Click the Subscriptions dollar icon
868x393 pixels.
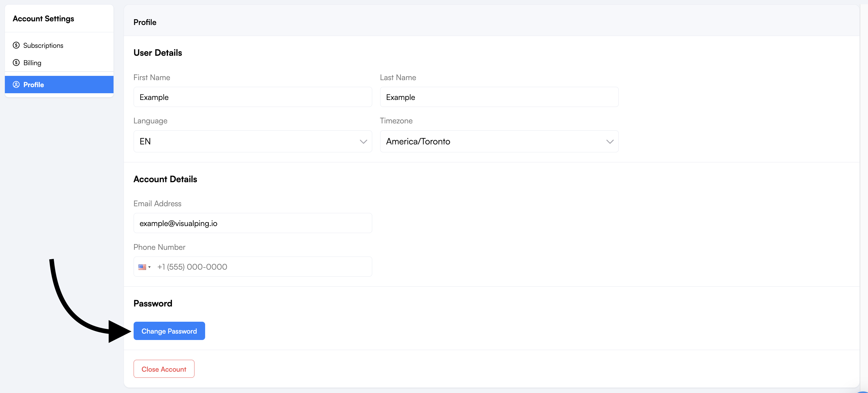tap(16, 45)
